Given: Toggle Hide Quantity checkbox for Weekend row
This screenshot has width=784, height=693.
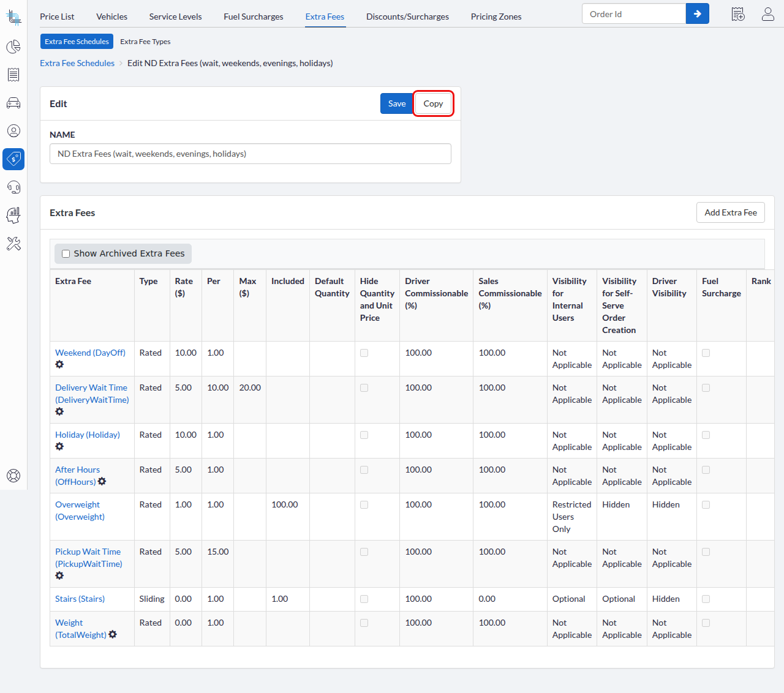Looking at the screenshot, I should coord(364,353).
